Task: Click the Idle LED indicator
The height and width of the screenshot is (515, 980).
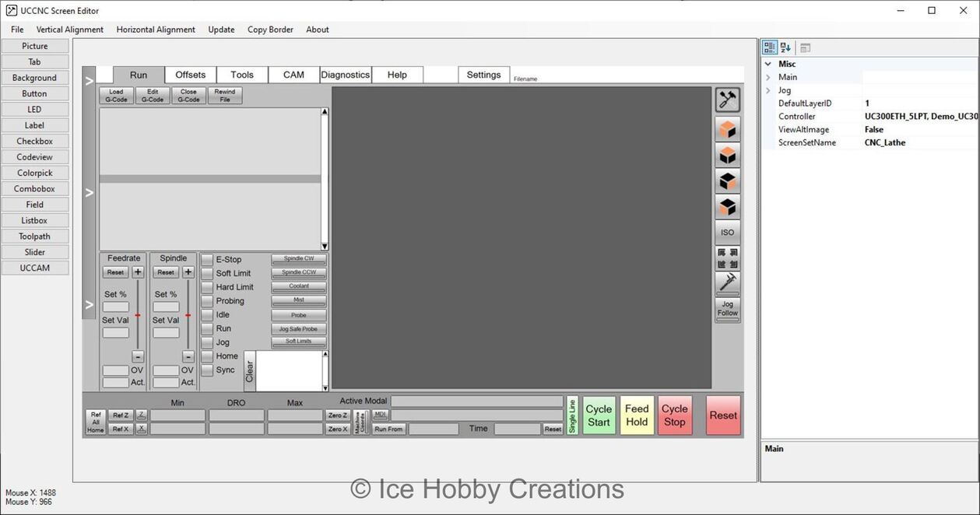Action: coord(207,315)
